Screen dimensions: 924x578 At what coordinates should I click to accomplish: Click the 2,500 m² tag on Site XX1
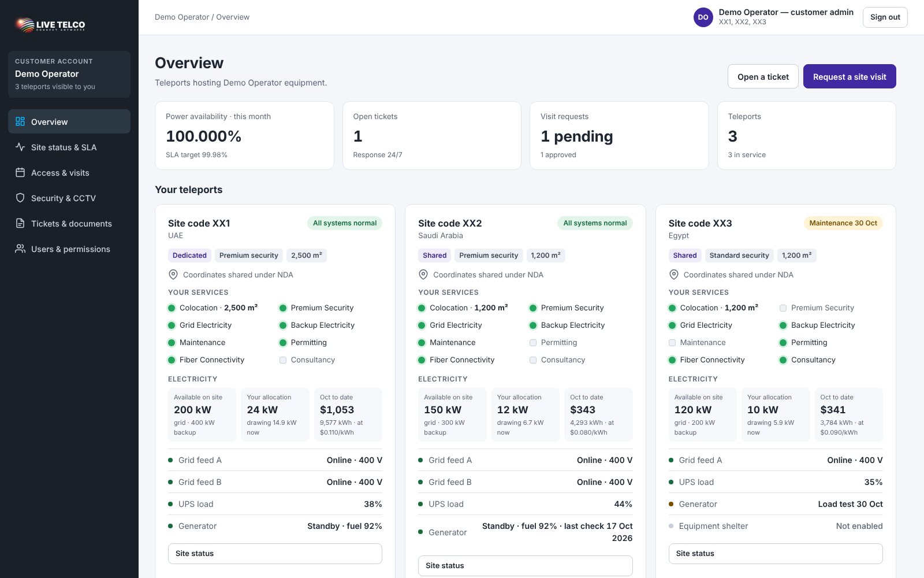click(x=307, y=255)
